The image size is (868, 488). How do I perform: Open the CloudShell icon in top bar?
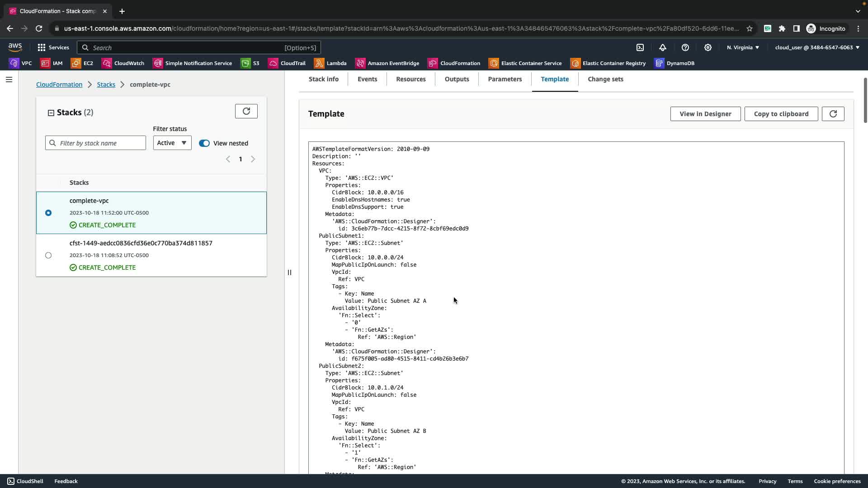[640, 47]
